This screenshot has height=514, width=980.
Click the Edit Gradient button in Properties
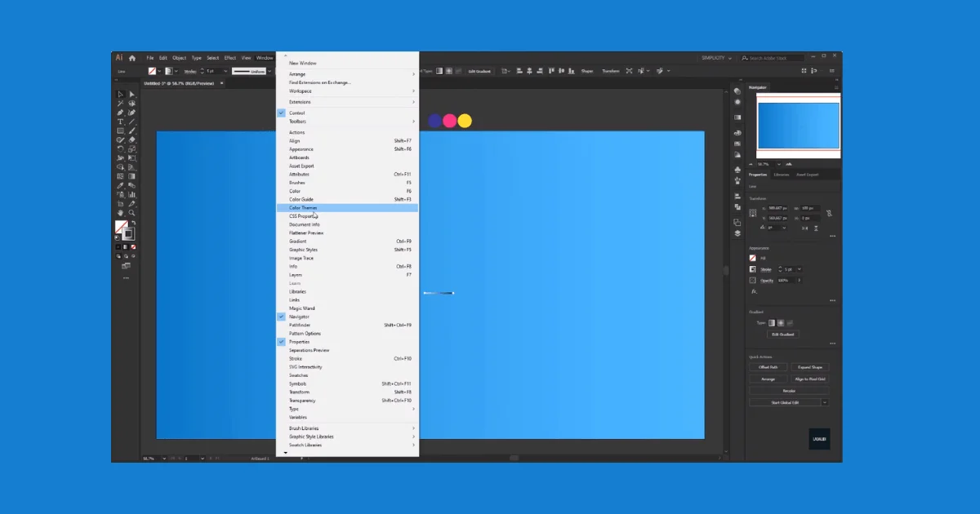point(782,334)
